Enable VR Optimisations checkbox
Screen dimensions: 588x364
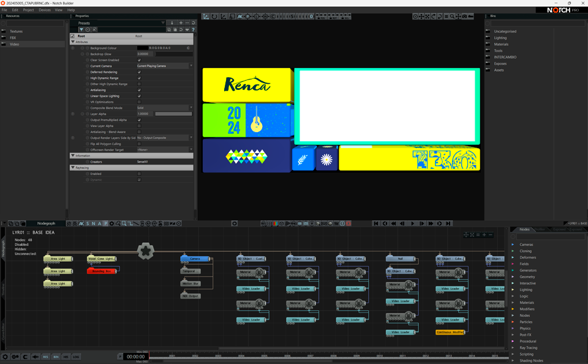point(139,102)
